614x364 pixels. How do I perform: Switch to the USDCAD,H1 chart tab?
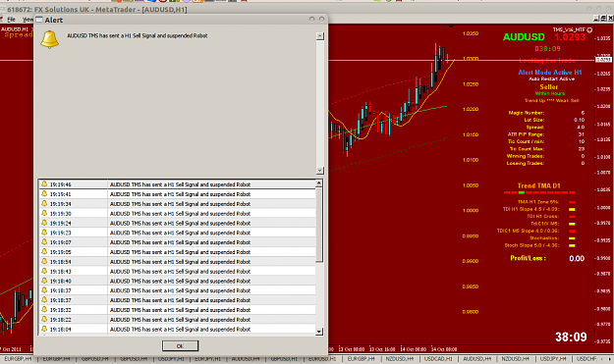(x=438, y=358)
